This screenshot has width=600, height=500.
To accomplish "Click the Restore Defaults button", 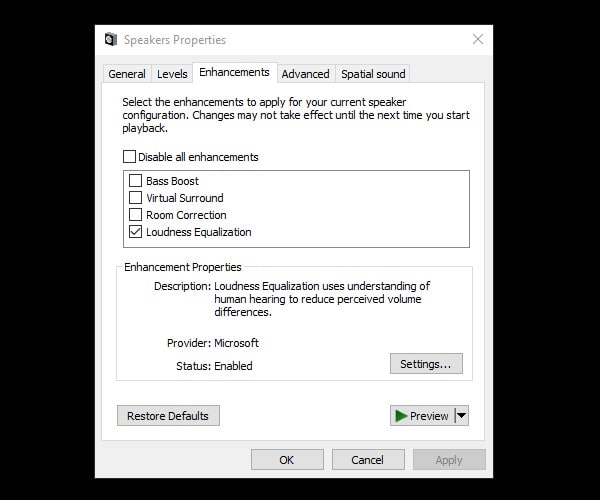I will pos(168,416).
